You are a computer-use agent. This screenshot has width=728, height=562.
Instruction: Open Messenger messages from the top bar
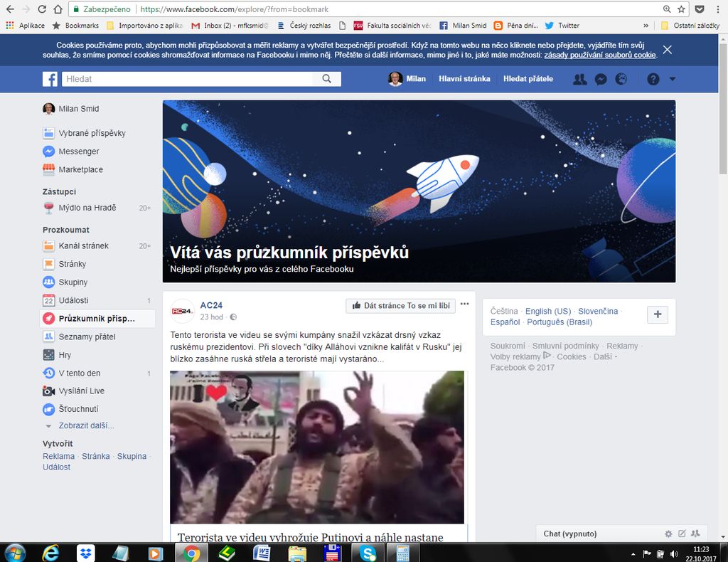[x=601, y=79]
